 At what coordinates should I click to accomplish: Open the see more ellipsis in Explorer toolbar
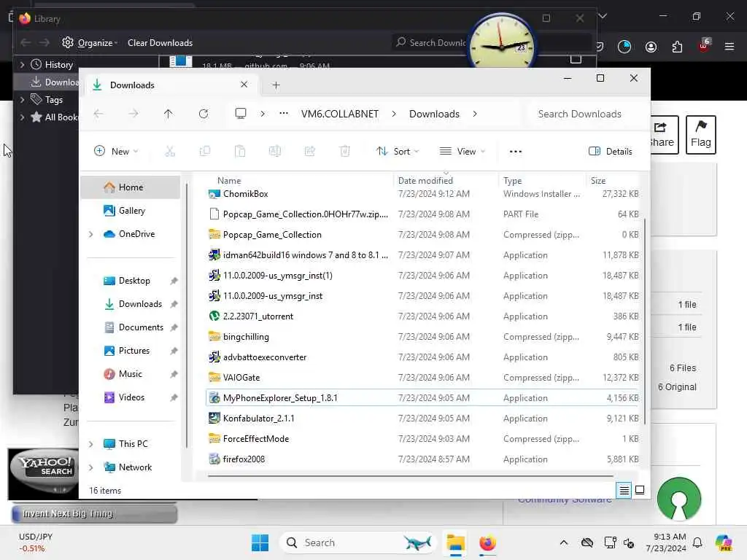click(516, 152)
